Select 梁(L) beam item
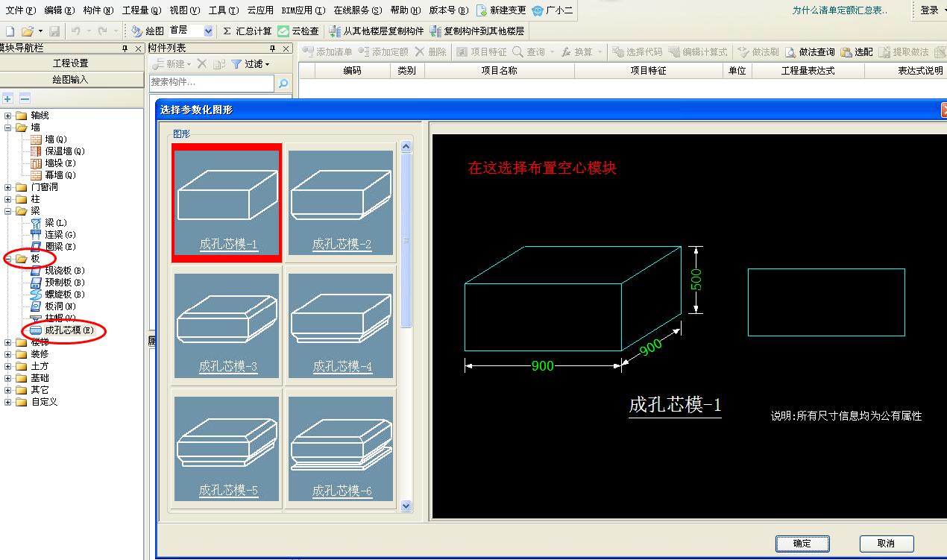 (48, 223)
